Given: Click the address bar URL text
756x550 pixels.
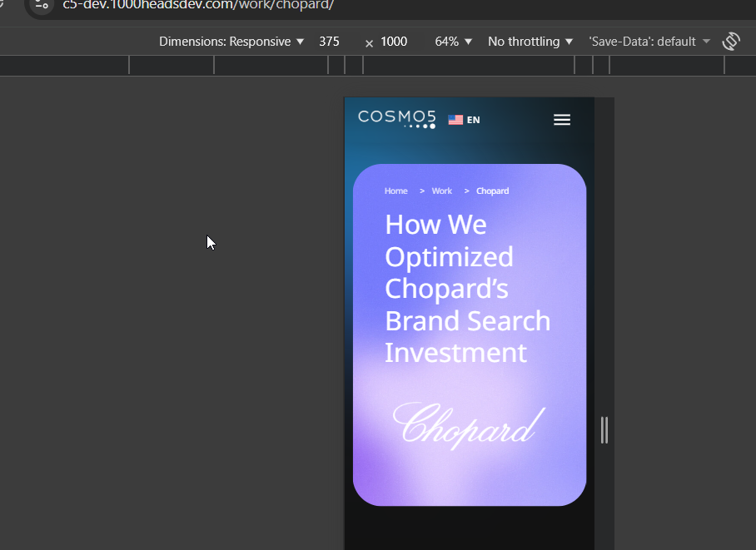Looking at the screenshot, I should tap(198, 5).
